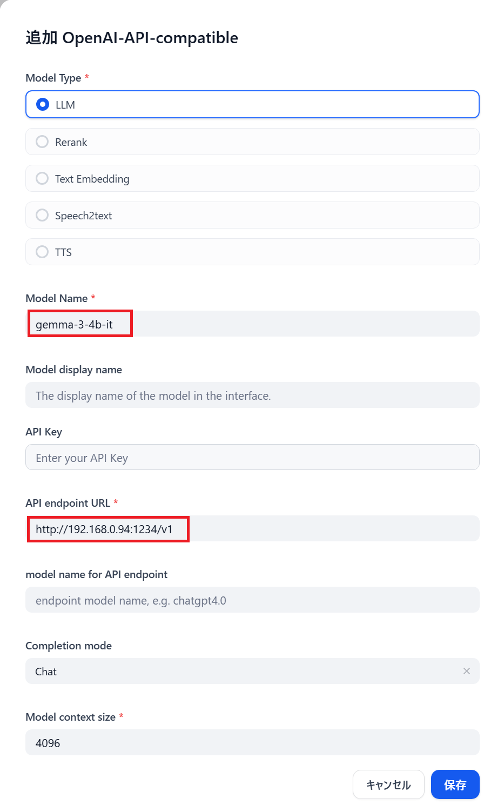
Task: Select the LLM model type
Action: click(x=43, y=104)
